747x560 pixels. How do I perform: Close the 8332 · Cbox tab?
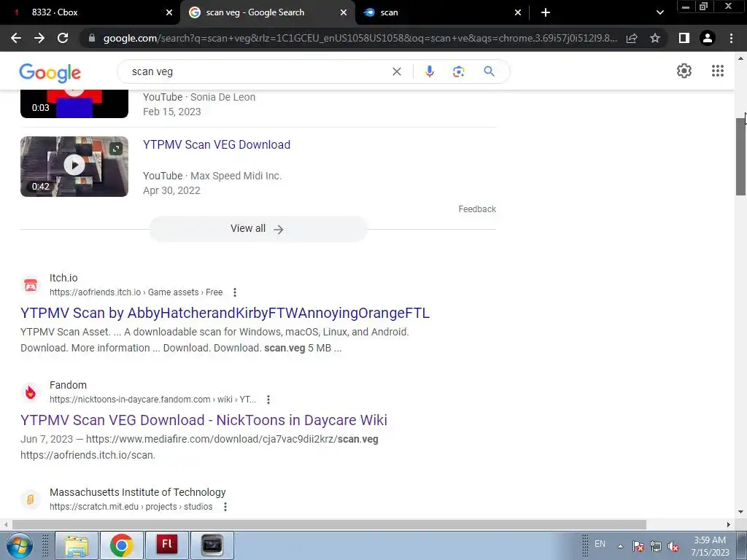point(169,12)
